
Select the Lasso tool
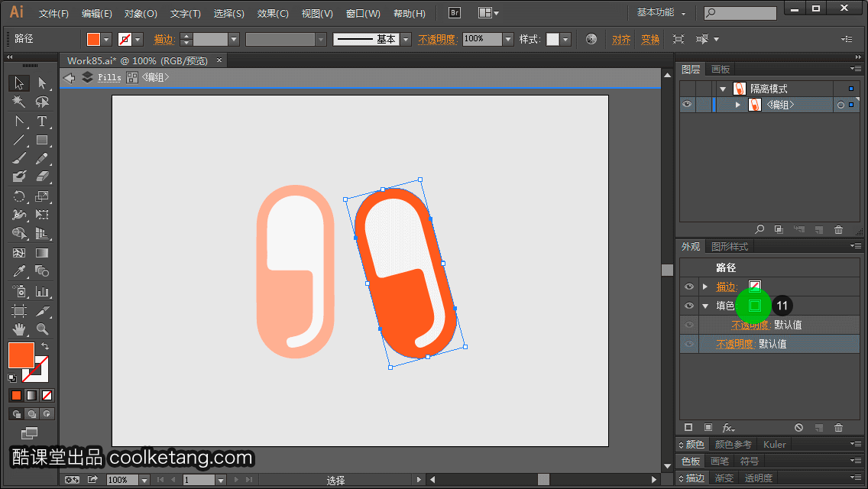(x=42, y=102)
